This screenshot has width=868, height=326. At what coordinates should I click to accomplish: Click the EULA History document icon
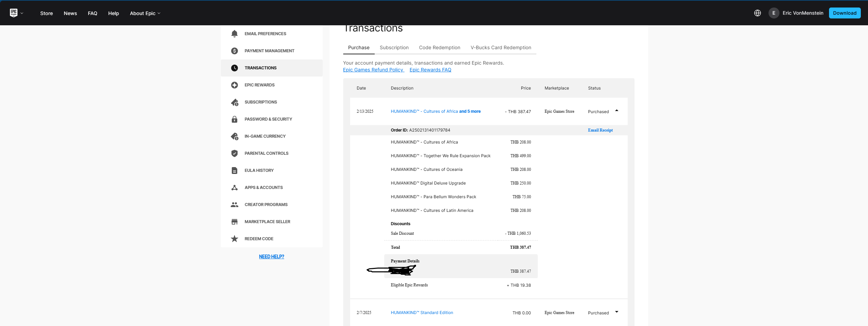235,170
